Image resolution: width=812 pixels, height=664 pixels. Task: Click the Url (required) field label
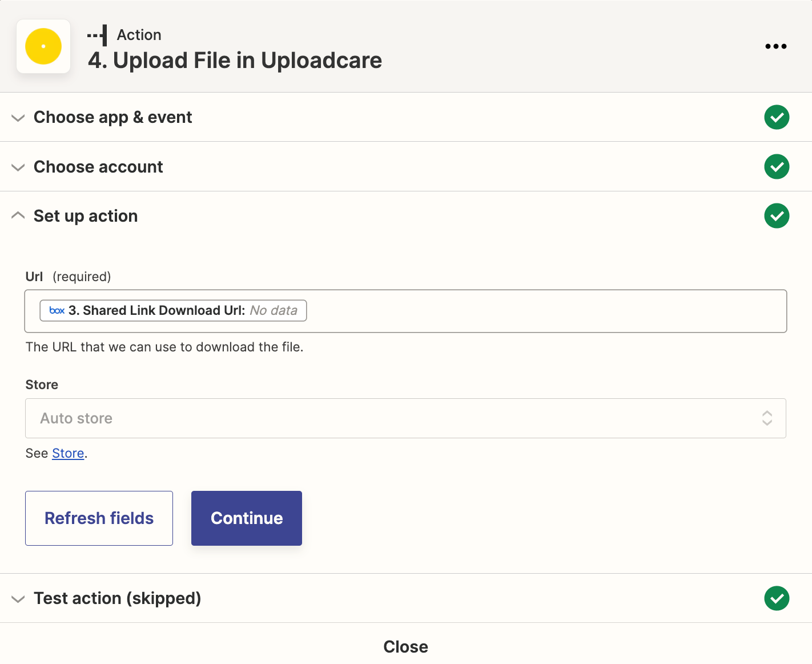(x=68, y=277)
